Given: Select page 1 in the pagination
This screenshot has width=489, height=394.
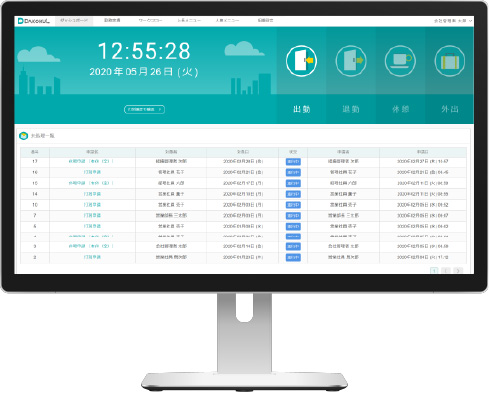Looking at the screenshot, I should pyautogui.click(x=434, y=270).
